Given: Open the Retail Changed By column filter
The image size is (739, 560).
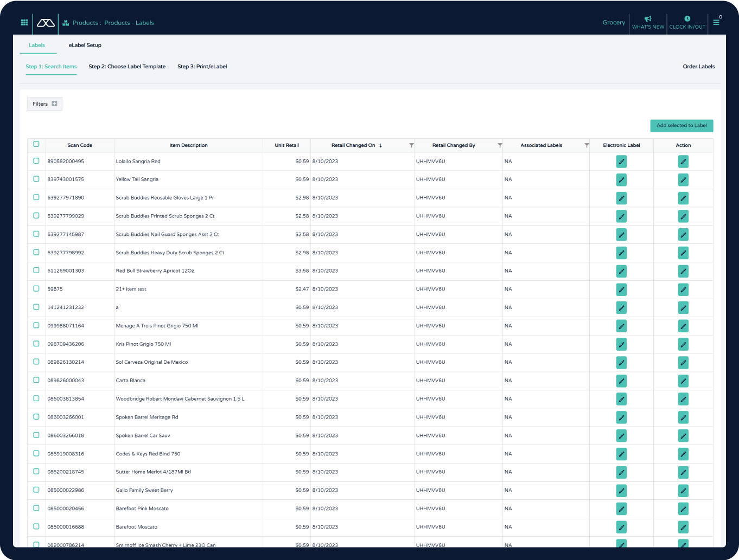Looking at the screenshot, I should 500,145.
